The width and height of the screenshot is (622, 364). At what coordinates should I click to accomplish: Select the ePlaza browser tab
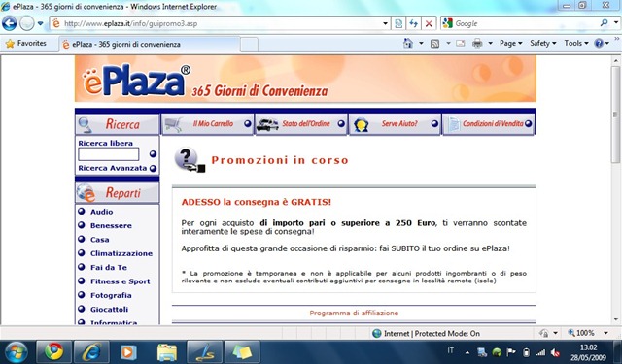tap(149, 44)
